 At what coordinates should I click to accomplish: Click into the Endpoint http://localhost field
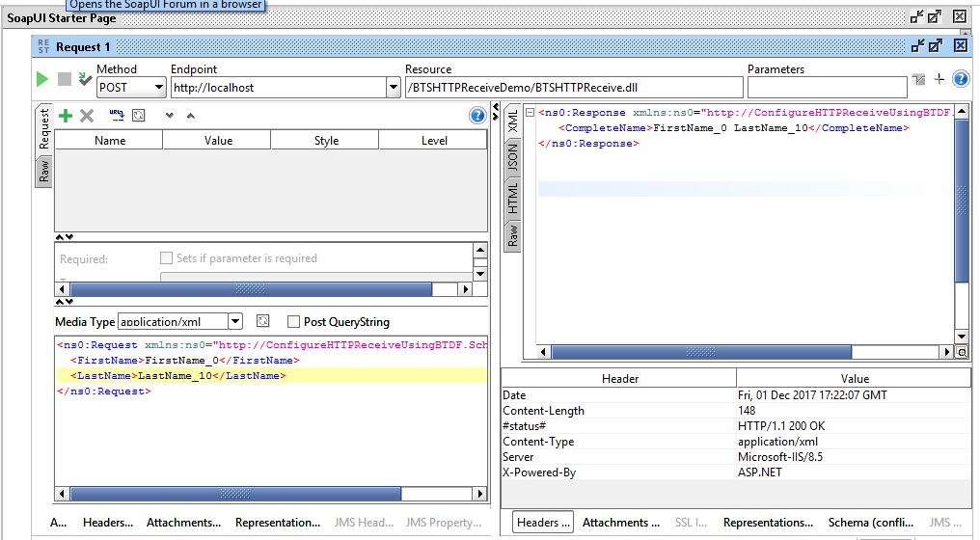(x=279, y=88)
